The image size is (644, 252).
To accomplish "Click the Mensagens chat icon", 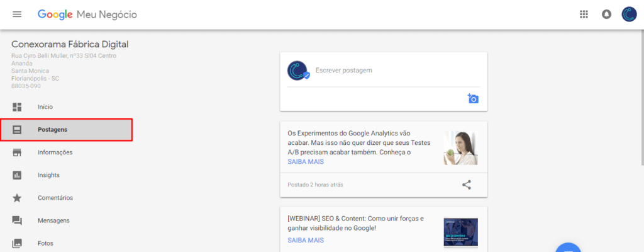I will click(17, 220).
